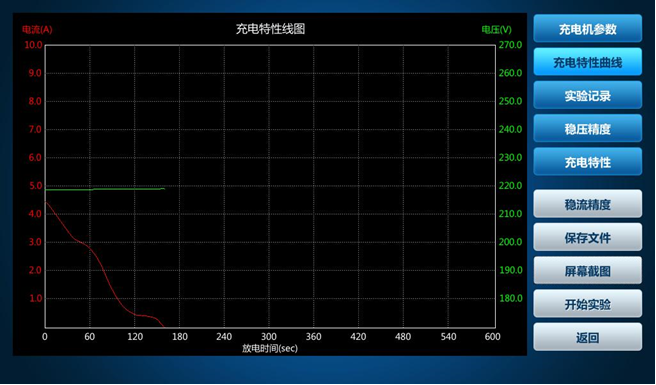The width and height of the screenshot is (656, 385).
Task: Click the 600 tick on time axis
Action: pos(492,336)
